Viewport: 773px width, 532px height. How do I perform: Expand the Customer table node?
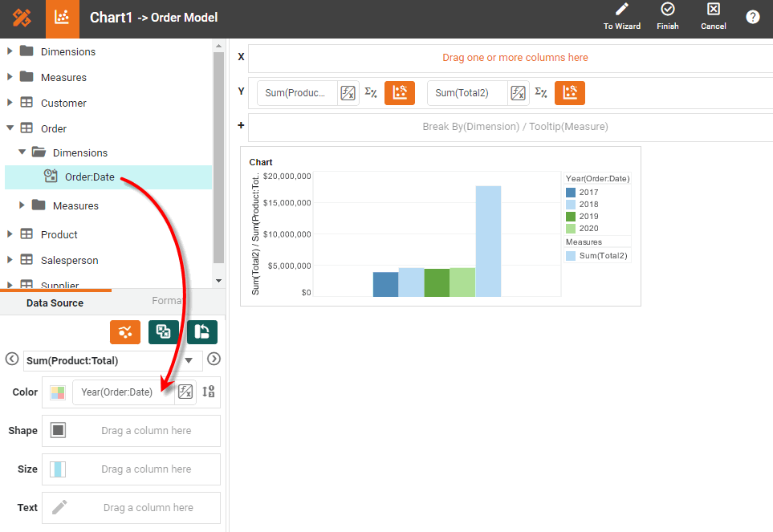tap(10, 103)
